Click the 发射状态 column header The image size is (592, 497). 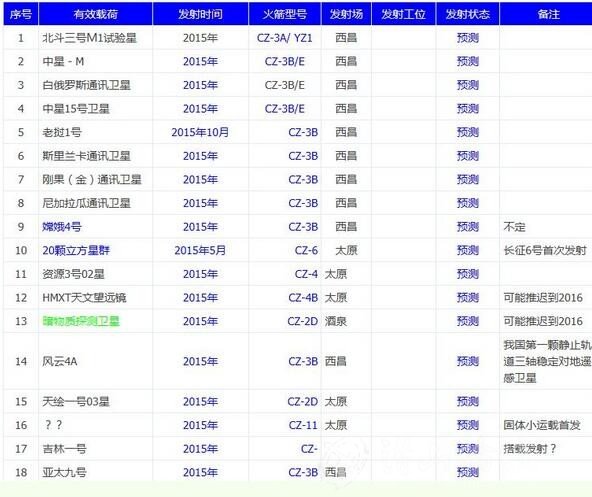coord(467,14)
